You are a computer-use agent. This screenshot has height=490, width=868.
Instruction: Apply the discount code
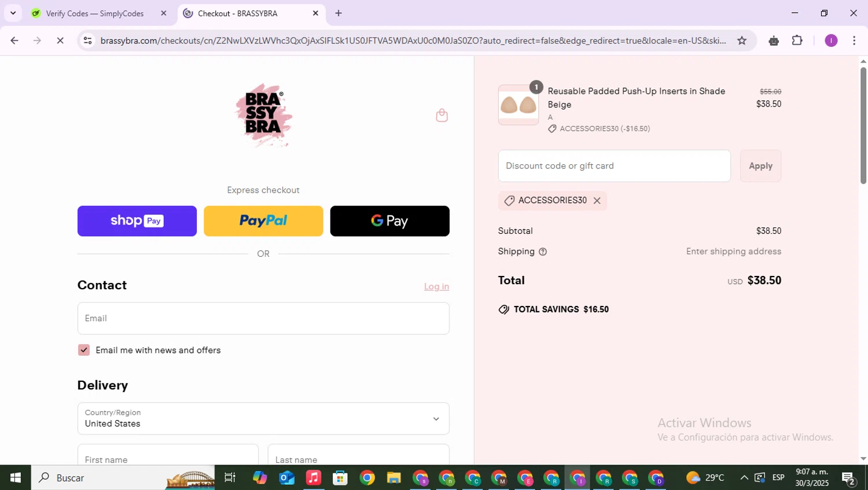760,166
